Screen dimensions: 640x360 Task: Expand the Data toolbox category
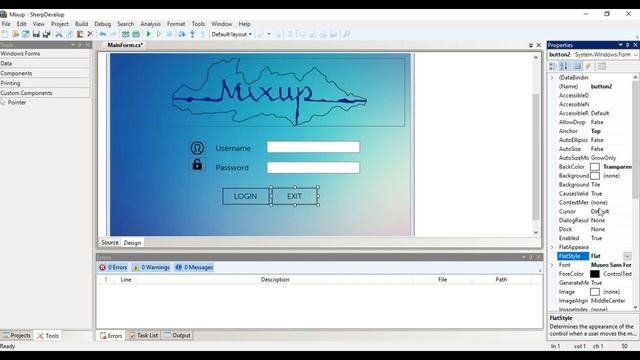(45, 63)
